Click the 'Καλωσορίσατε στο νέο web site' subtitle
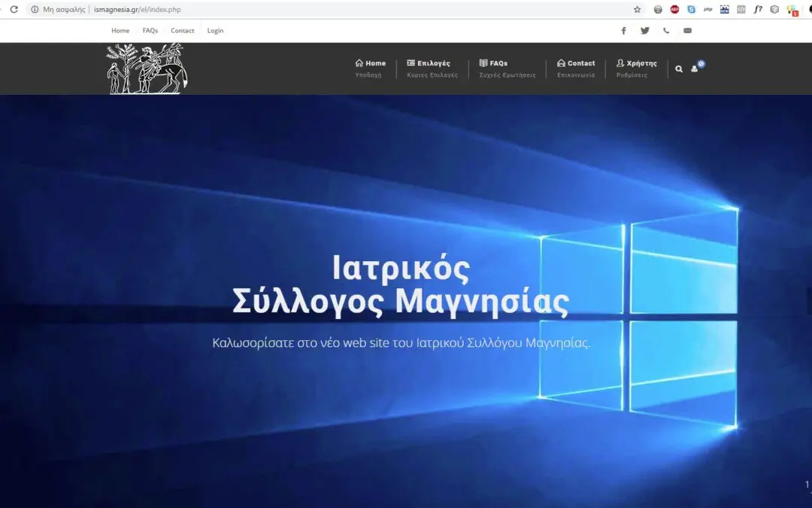Image resolution: width=812 pixels, height=508 pixels. (x=401, y=342)
